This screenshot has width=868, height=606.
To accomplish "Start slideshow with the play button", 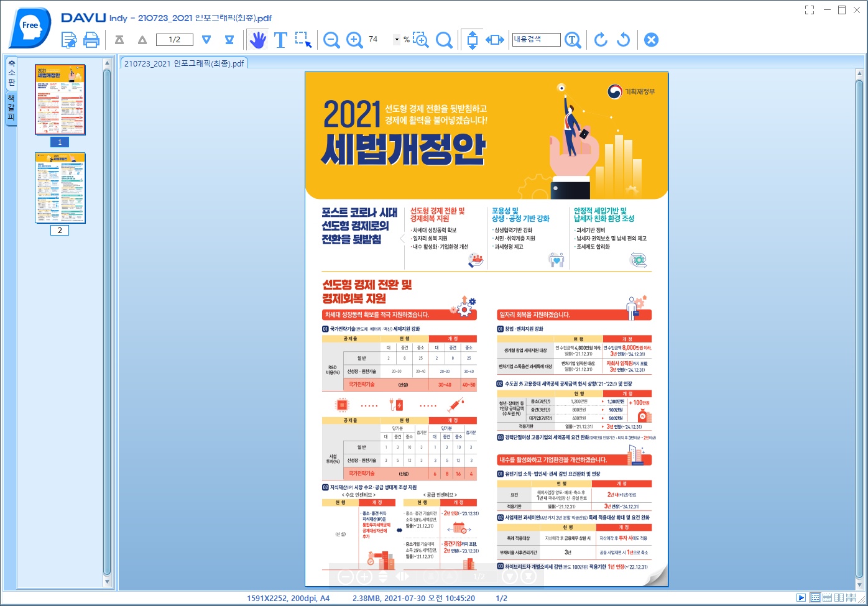I will tap(801, 598).
